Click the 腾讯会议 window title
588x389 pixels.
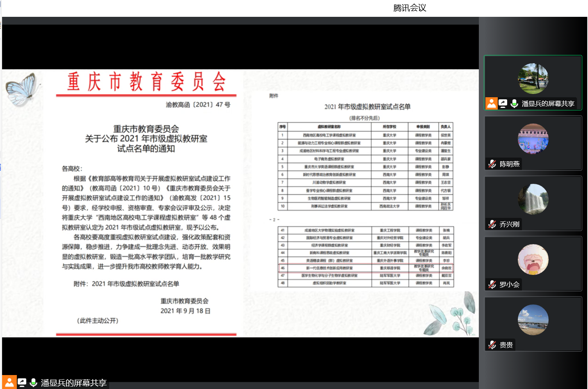[410, 8]
